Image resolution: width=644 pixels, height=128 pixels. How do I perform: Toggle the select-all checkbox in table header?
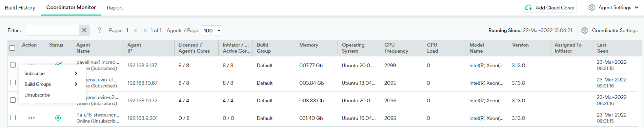coord(12,48)
